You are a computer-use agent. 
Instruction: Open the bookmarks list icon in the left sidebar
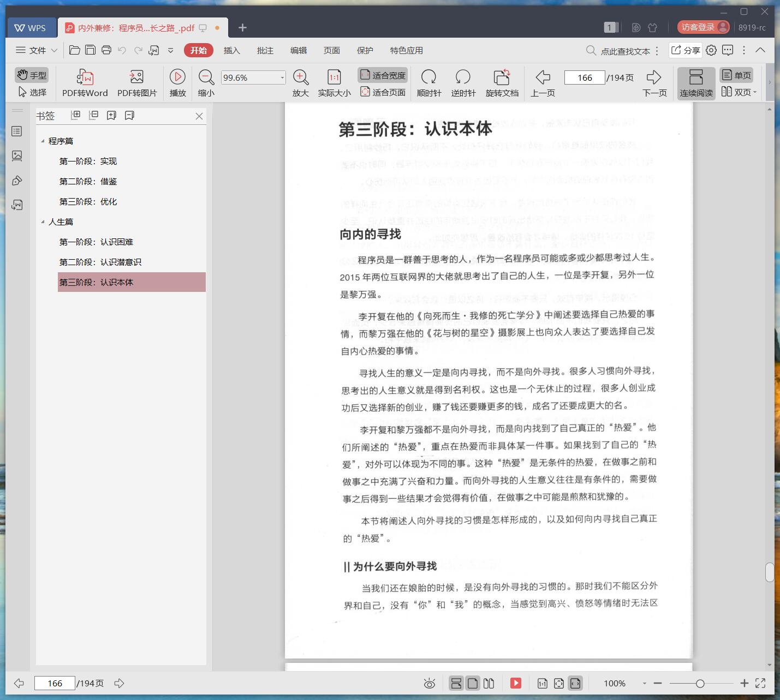17,131
